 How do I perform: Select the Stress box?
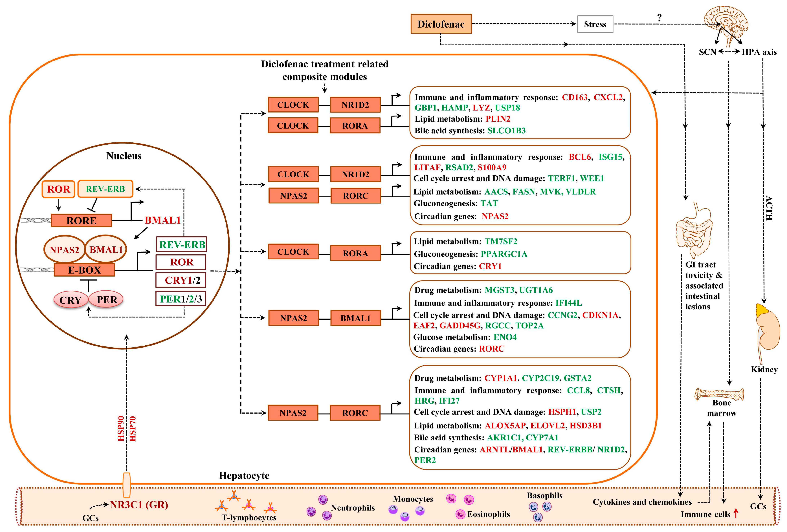pos(595,24)
